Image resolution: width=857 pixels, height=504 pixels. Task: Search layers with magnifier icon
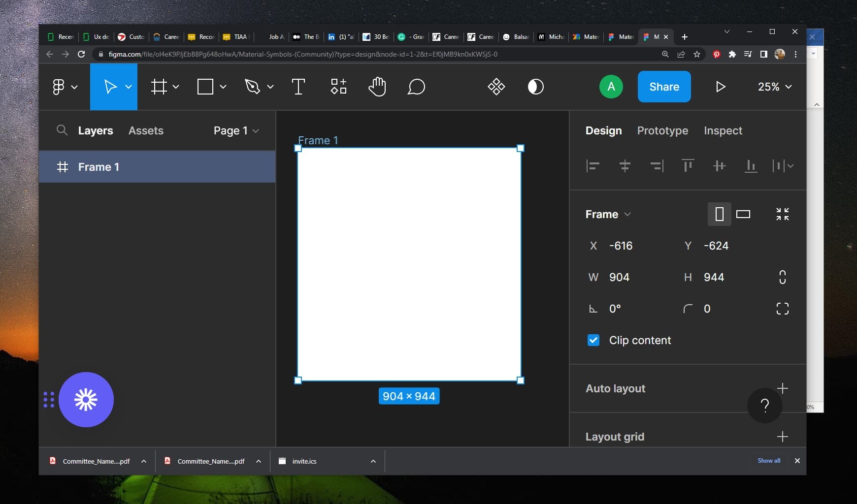[x=62, y=130]
